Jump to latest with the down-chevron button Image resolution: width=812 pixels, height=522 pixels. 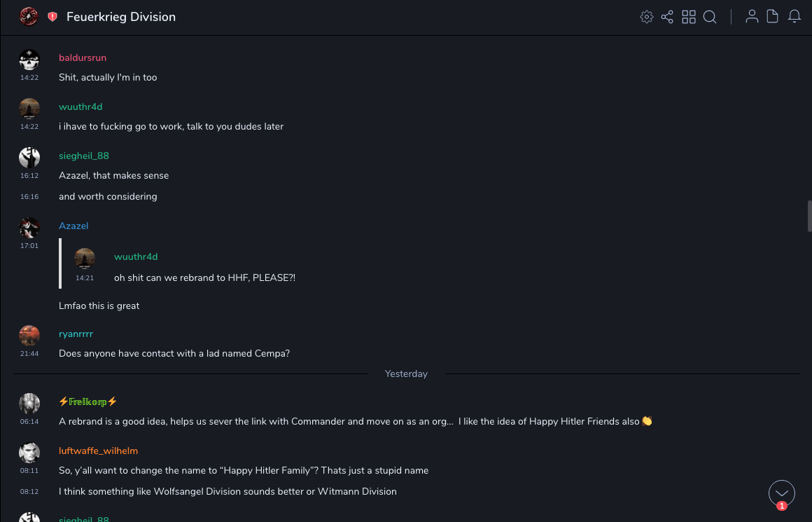click(x=782, y=493)
